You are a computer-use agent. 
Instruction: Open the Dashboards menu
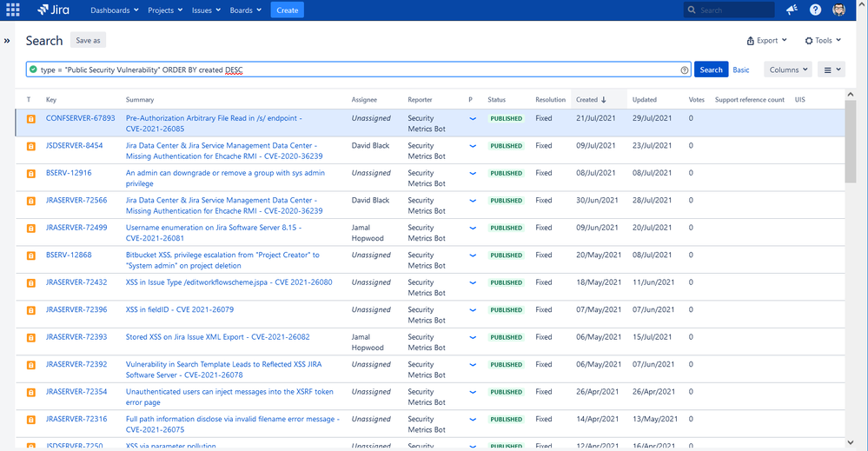(x=115, y=10)
